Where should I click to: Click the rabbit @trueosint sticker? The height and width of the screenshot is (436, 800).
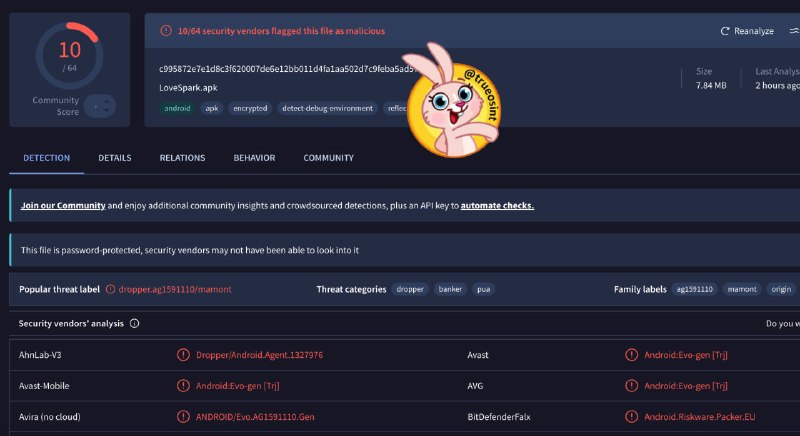[452, 100]
